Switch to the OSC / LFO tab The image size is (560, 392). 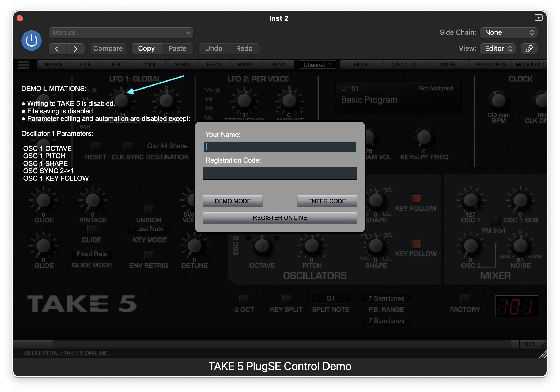404,65
